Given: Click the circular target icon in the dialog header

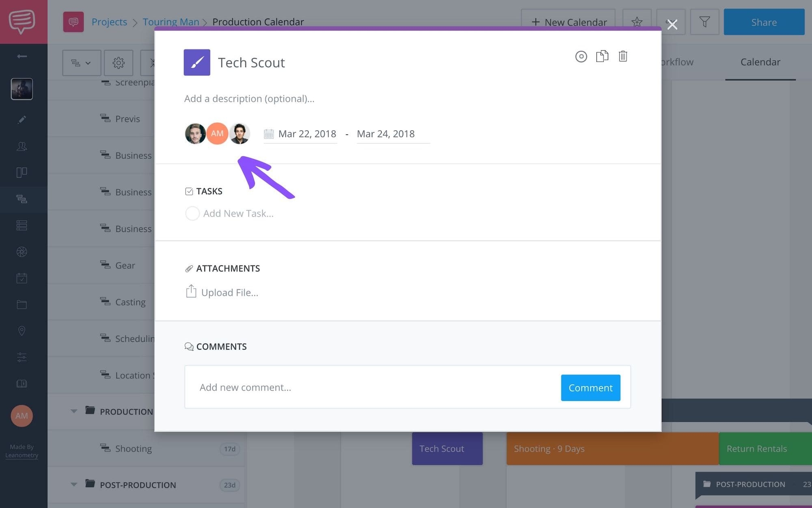Looking at the screenshot, I should (581, 56).
